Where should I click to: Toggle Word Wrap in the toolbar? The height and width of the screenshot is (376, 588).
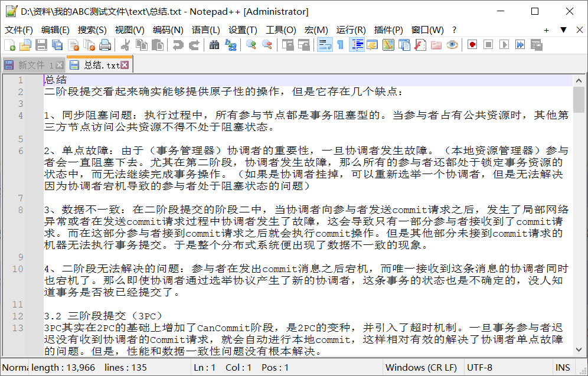click(x=324, y=45)
